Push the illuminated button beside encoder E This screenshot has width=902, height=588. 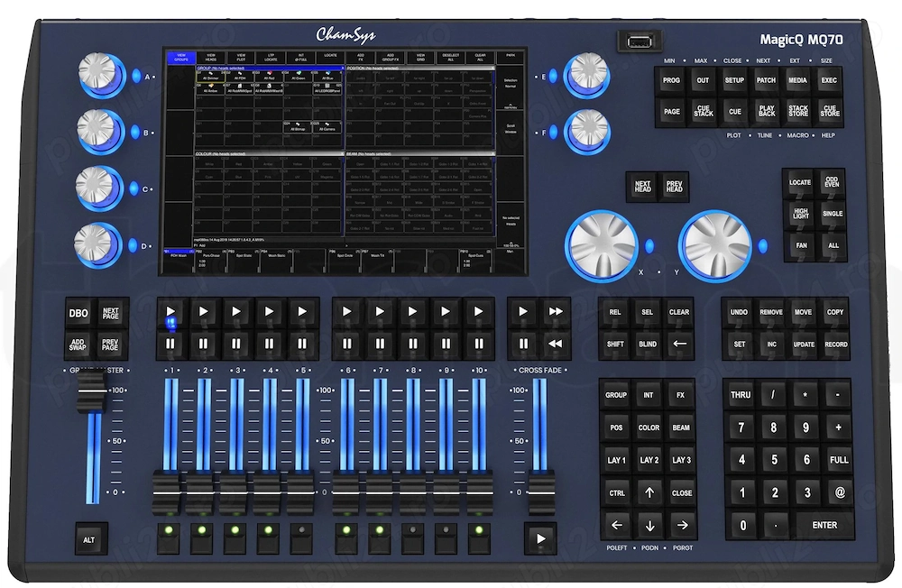pos(553,76)
